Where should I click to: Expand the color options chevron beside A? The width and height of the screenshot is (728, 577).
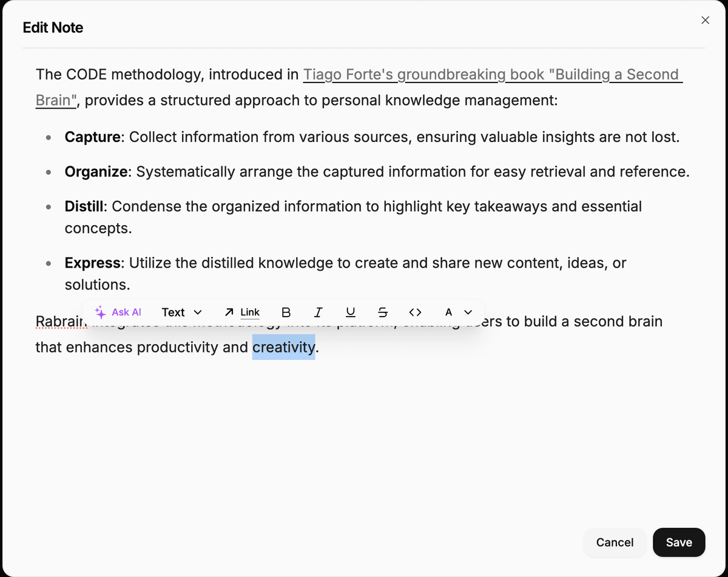(467, 312)
